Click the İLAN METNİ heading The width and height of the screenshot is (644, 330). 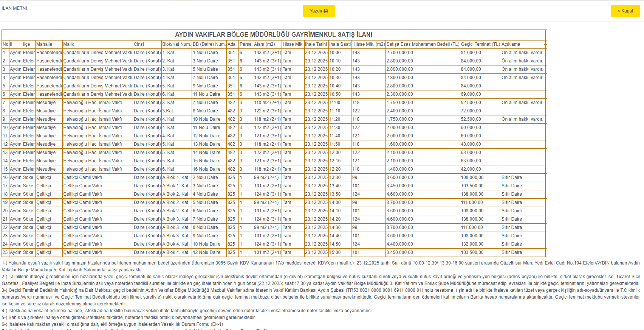point(14,8)
